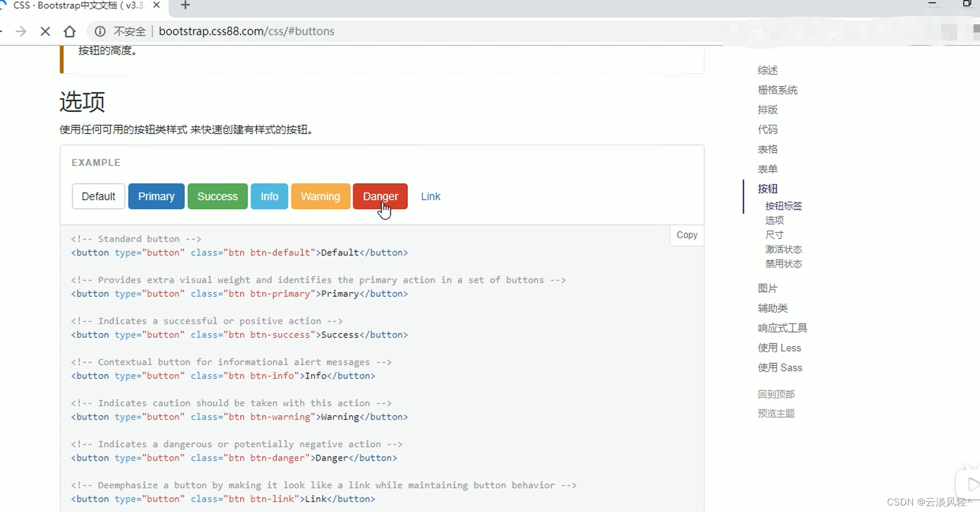This screenshot has height=512, width=980.
Task: Click the green Success button
Action: [x=217, y=196]
